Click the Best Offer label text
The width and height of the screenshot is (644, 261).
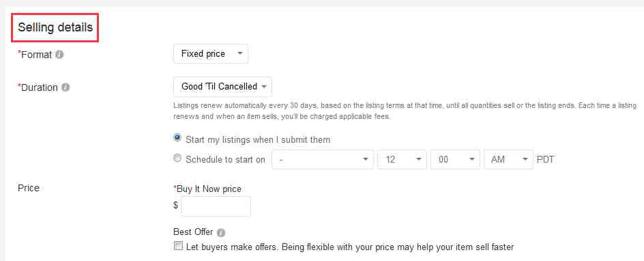[x=194, y=232]
